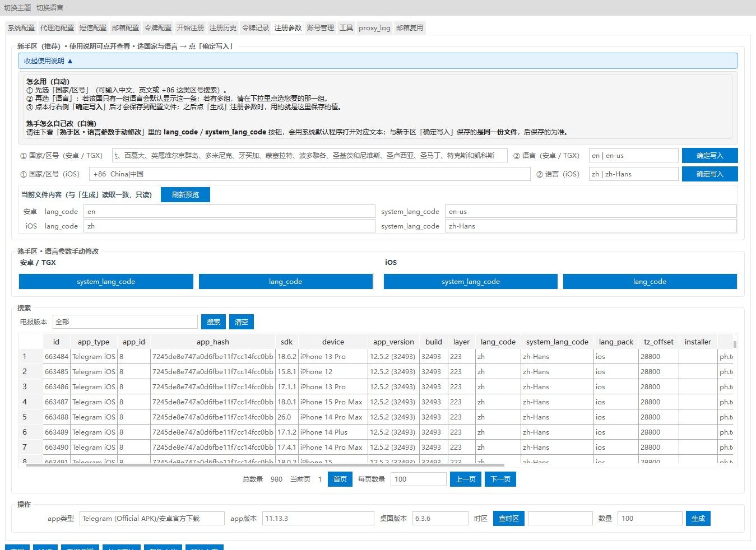Viewport: 756px width, 550px height.
Task: Click the 电报版本 search input field
Action: (125, 322)
